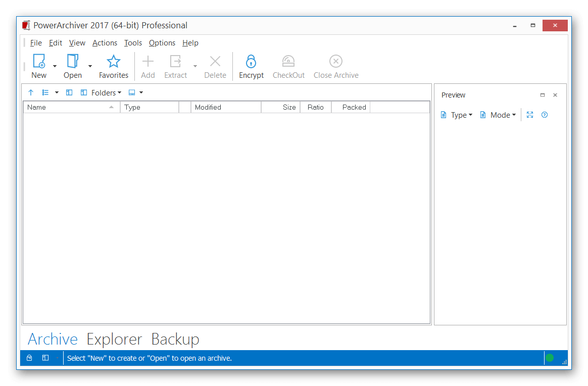Click the New archive toolbar icon
Image resolution: width=588 pixels, height=386 pixels.
pos(39,62)
